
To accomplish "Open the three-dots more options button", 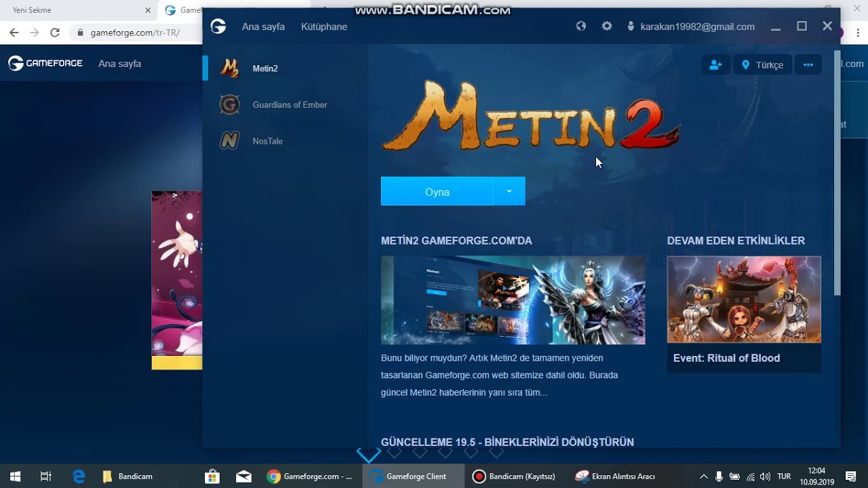I will (808, 65).
